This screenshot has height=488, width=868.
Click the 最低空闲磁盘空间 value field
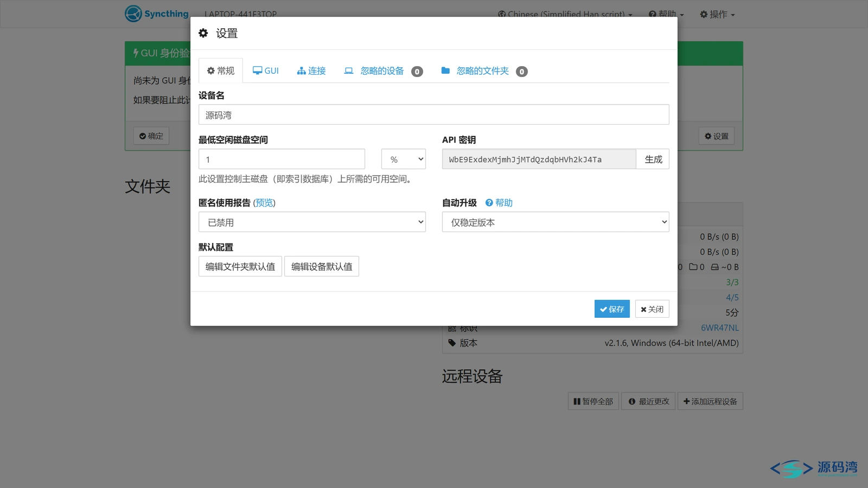point(282,159)
